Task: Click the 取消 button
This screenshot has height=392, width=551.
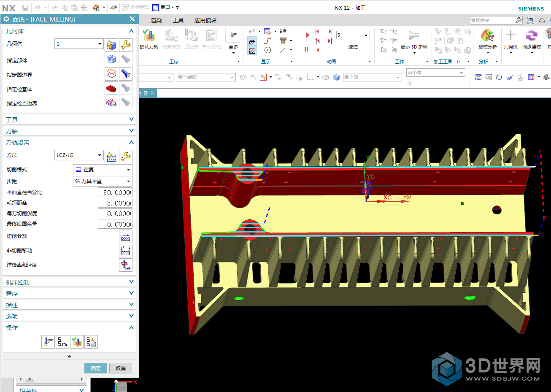Action: click(x=121, y=368)
